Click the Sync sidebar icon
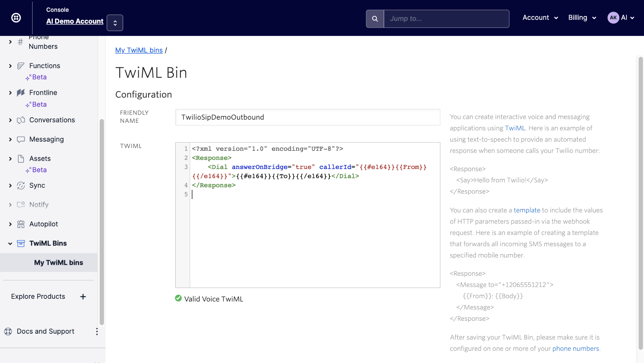 [21, 185]
